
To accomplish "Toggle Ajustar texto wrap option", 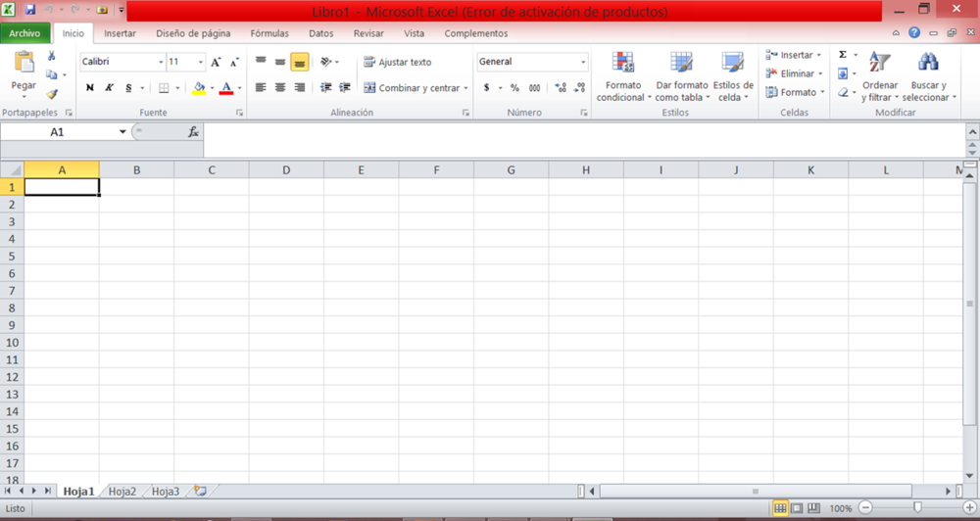I will pos(397,62).
